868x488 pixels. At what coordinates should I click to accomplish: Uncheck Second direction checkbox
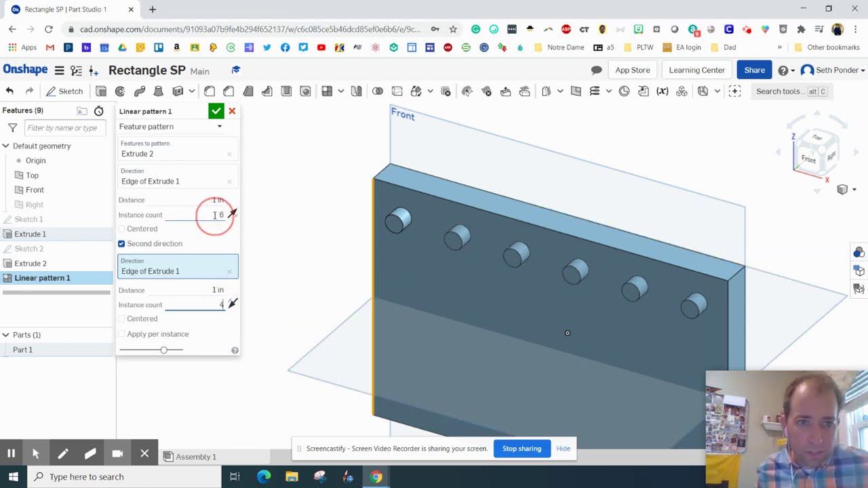point(122,243)
